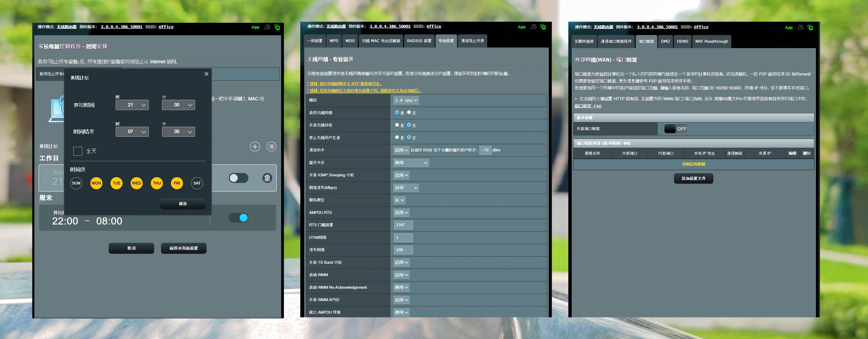Click 保存 button in schedule dialog

pyautogui.click(x=183, y=204)
